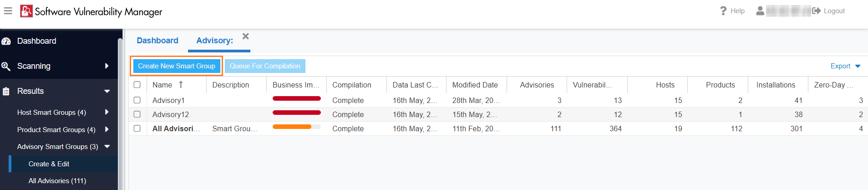
Task: Click the Scanning magnifier icon
Action: [6, 66]
